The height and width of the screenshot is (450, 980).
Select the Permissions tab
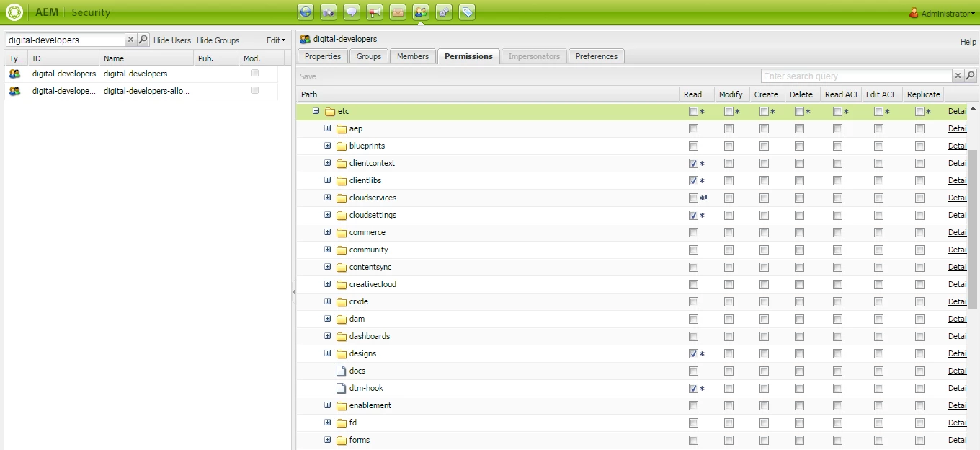pos(468,56)
